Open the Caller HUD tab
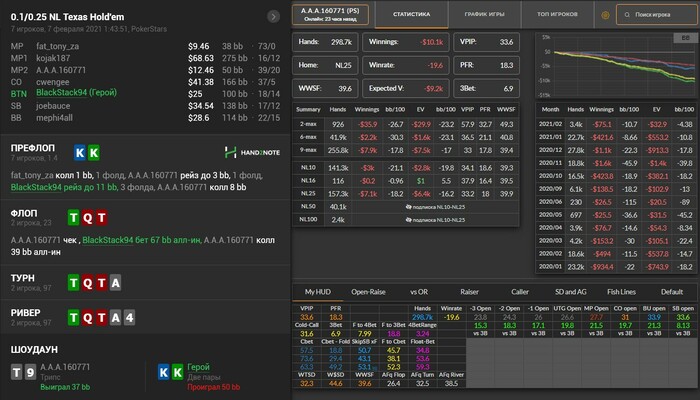 tap(520, 292)
